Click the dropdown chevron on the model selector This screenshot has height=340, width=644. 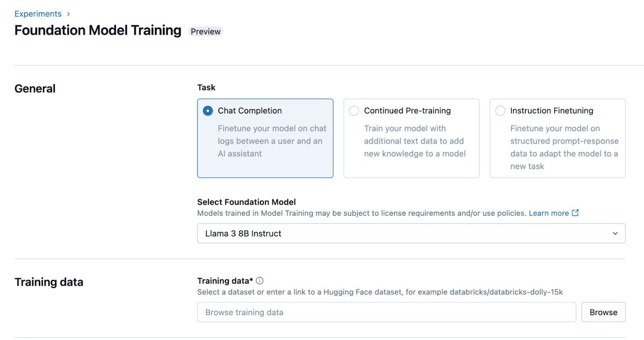pyautogui.click(x=615, y=233)
